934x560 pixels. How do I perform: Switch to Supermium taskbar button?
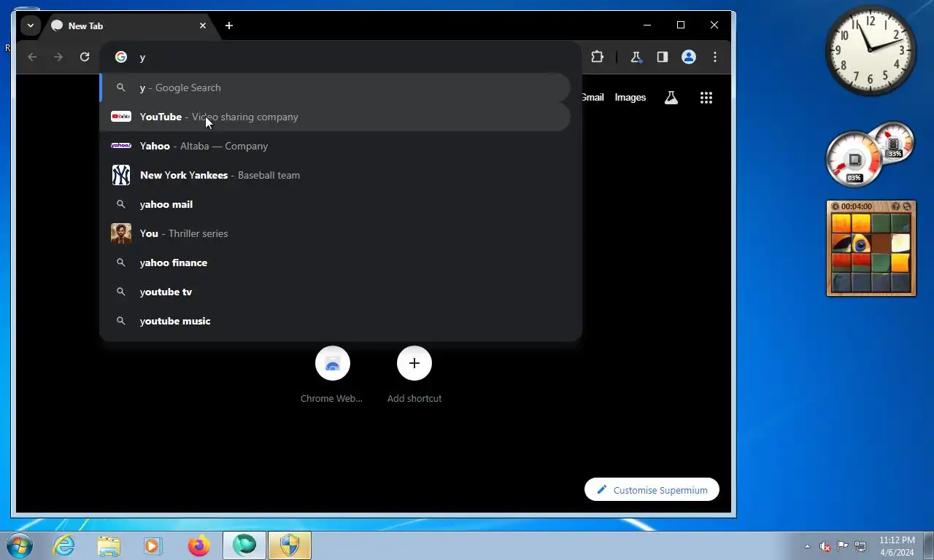244,545
